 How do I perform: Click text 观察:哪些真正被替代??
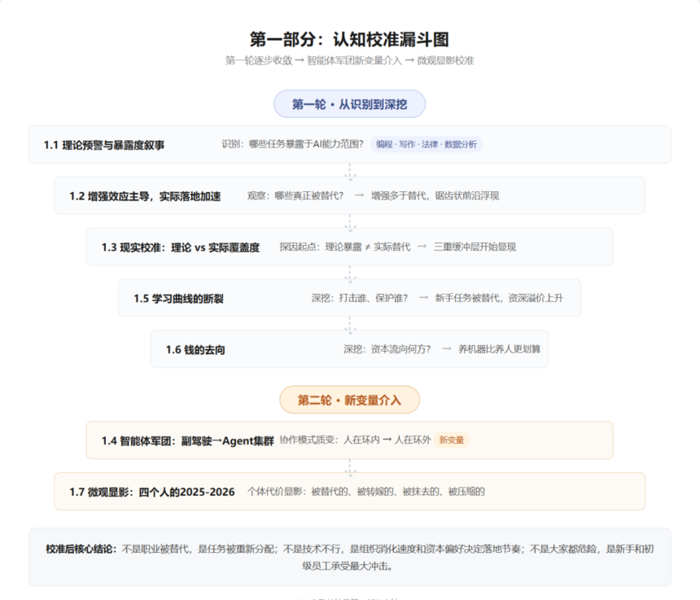coord(295,195)
